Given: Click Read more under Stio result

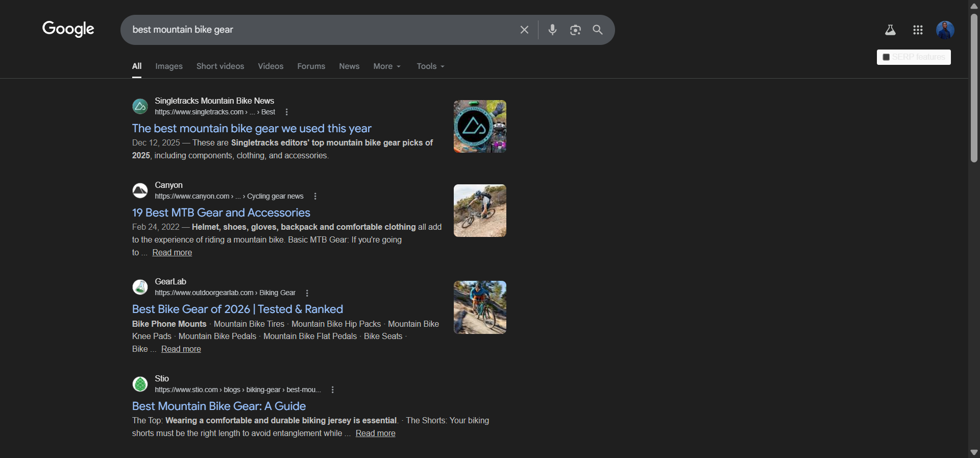Looking at the screenshot, I should click(376, 433).
